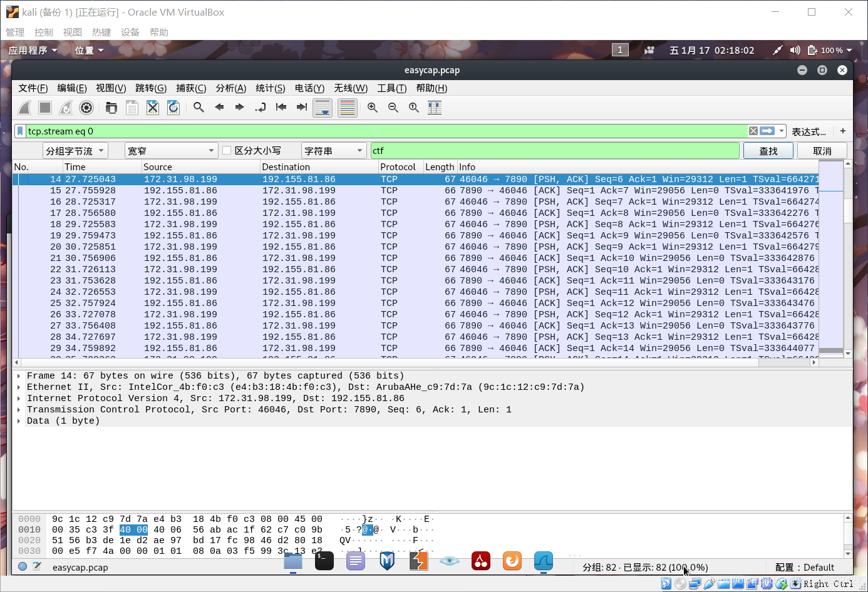Open the 配置: Default profile selector

805,567
